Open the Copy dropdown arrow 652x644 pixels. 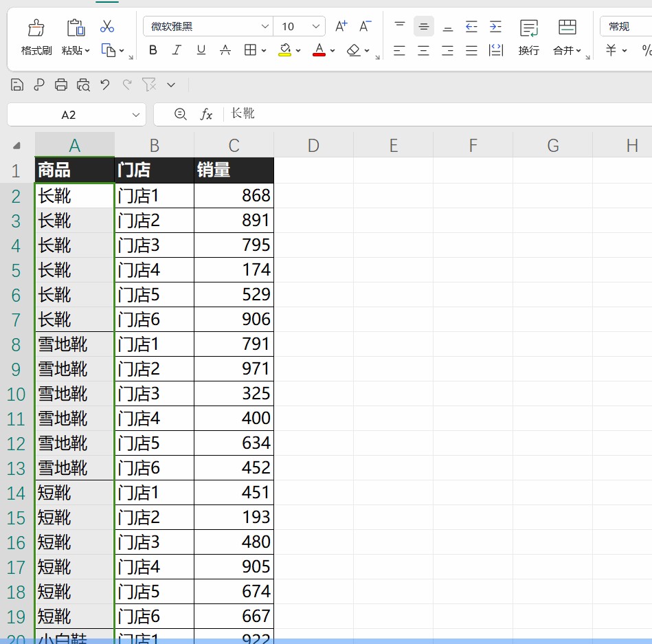pyautogui.click(x=122, y=51)
